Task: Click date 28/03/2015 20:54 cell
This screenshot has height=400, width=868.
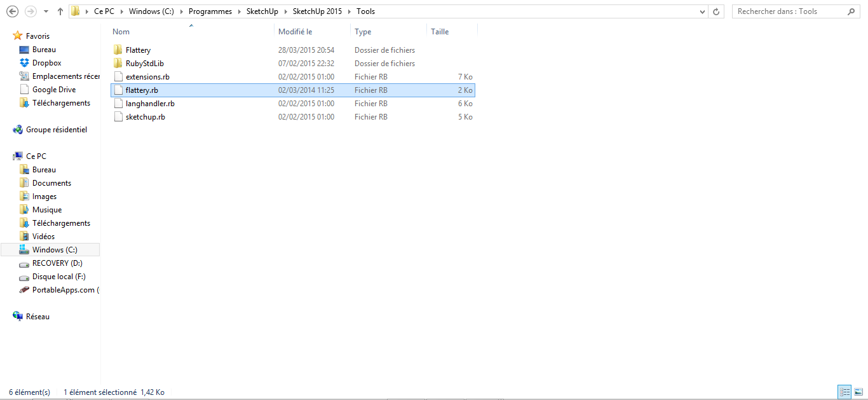Action: [306, 50]
